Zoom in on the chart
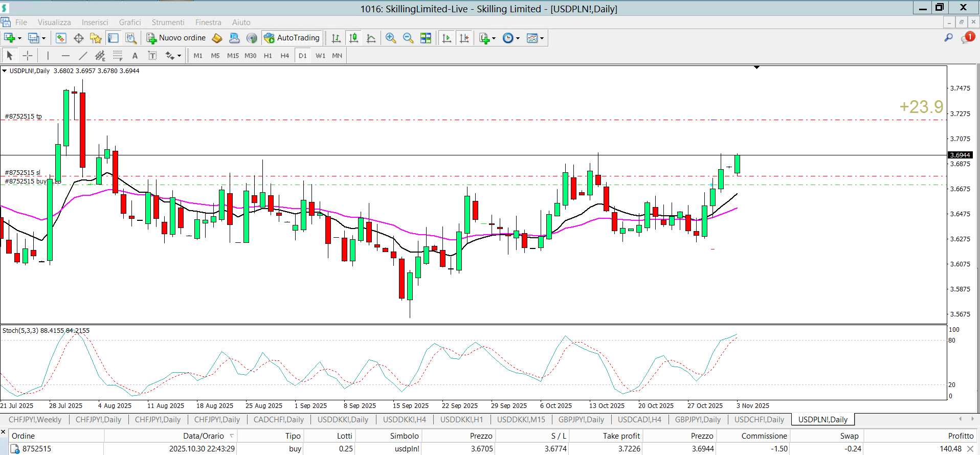 [x=391, y=38]
